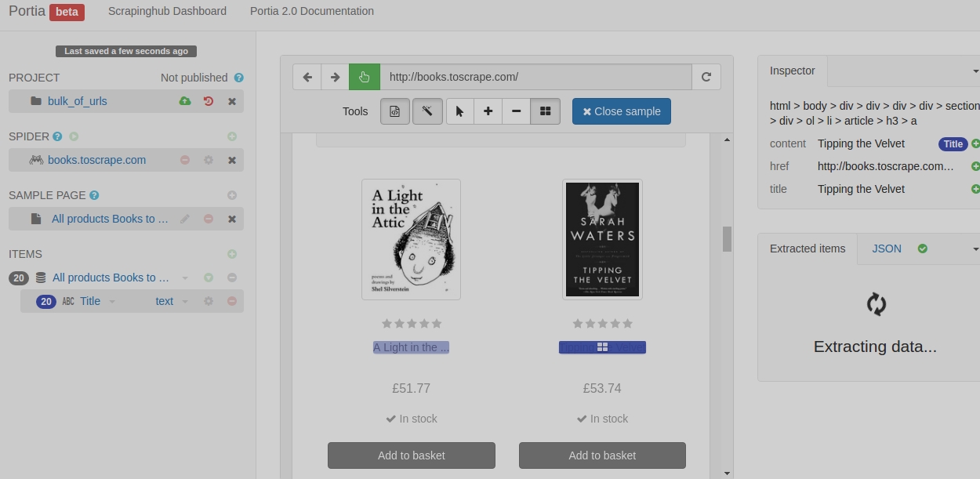Delete the sample page with red minus icon

tap(209, 219)
